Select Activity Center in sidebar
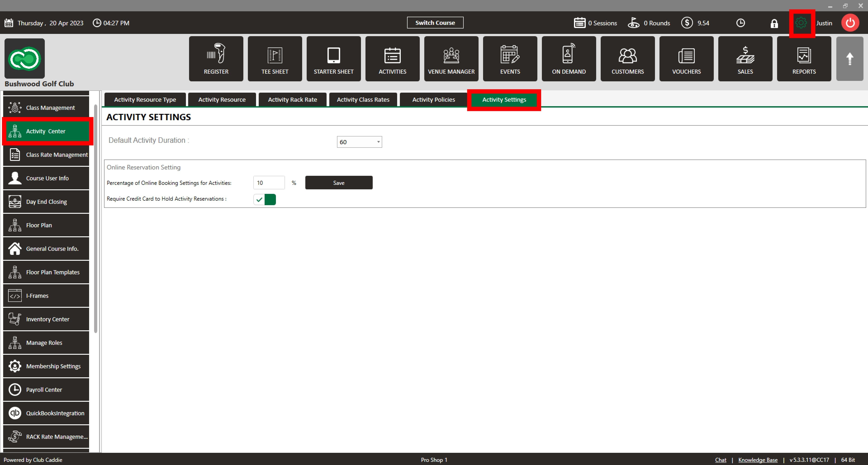The width and height of the screenshot is (868, 465). coord(46,131)
